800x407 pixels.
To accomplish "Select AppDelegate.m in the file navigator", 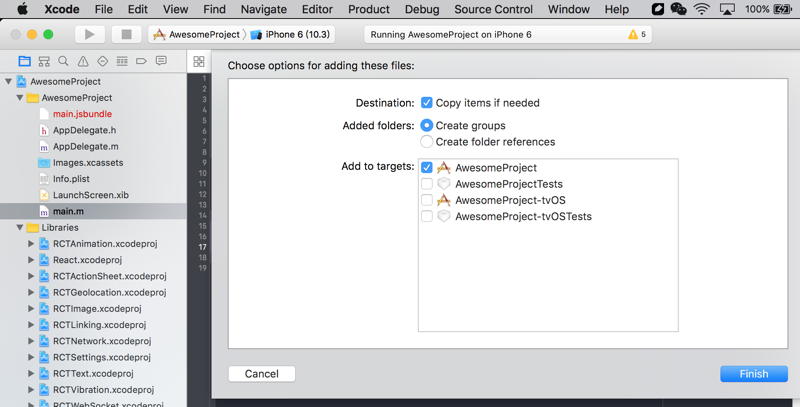I will point(85,146).
